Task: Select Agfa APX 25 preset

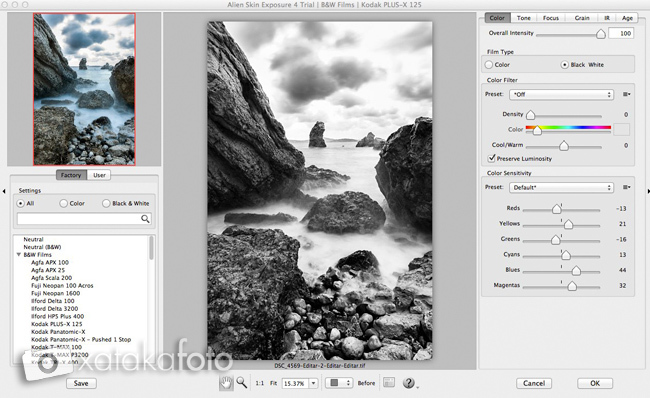Action: [x=48, y=270]
